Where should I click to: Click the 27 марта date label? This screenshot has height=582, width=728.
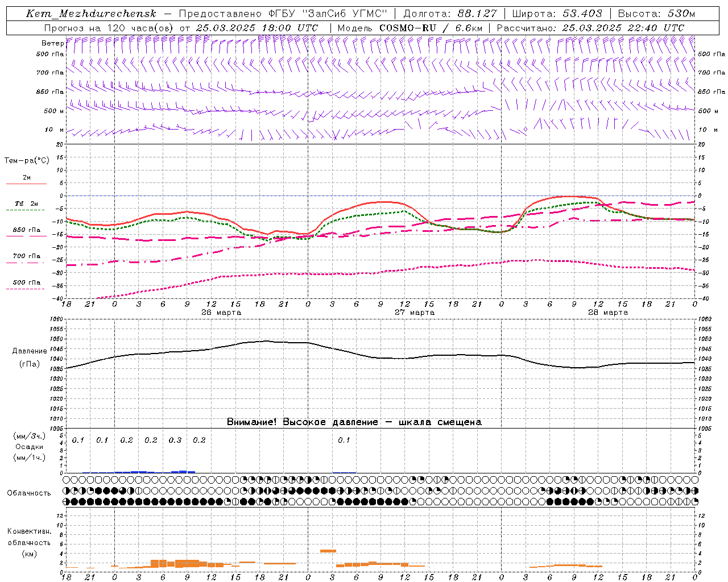tap(415, 313)
